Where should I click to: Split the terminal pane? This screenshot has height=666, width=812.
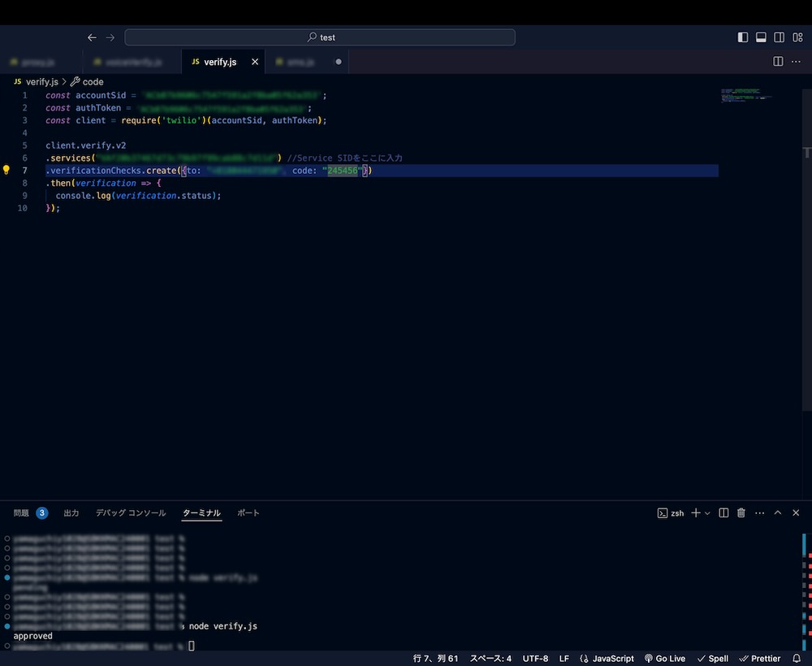click(723, 513)
